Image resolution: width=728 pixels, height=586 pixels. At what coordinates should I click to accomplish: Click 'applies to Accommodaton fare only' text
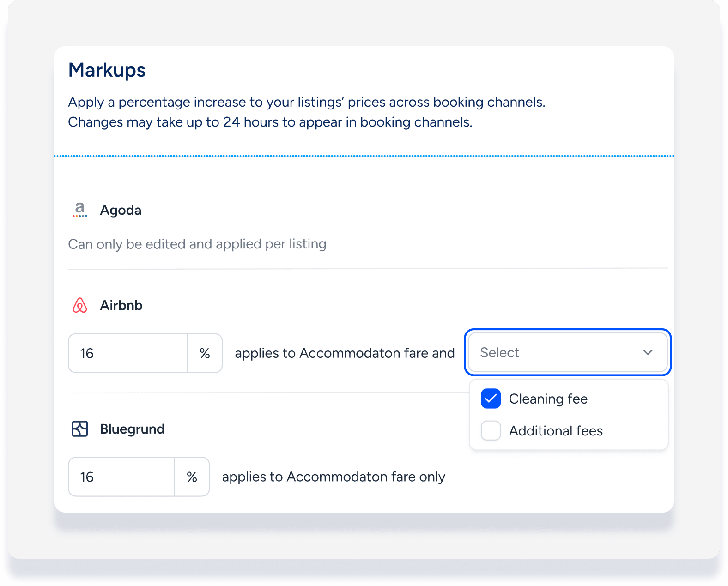click(334, 477)
